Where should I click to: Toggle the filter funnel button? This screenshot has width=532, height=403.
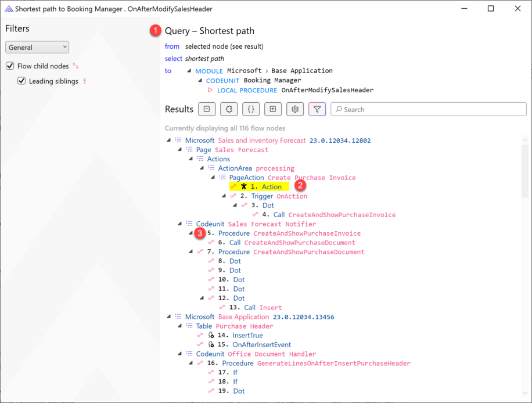(317, 109)
